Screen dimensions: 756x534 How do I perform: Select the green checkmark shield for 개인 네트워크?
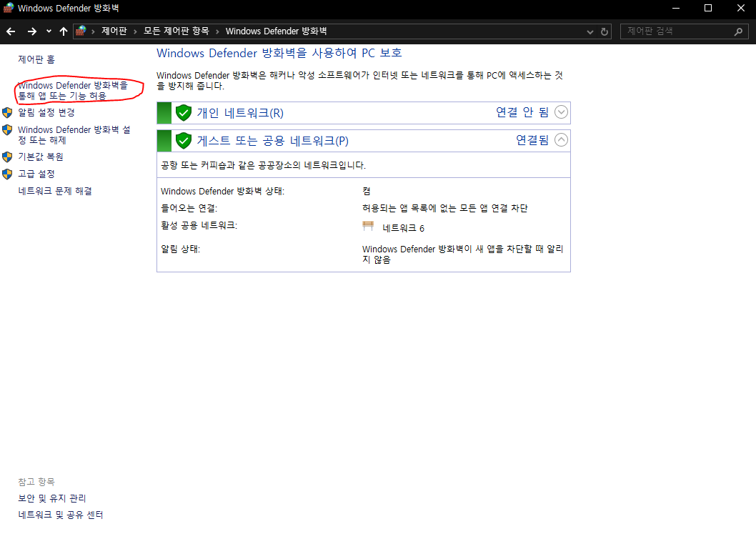pyautogui.click(x=184, y=112)
